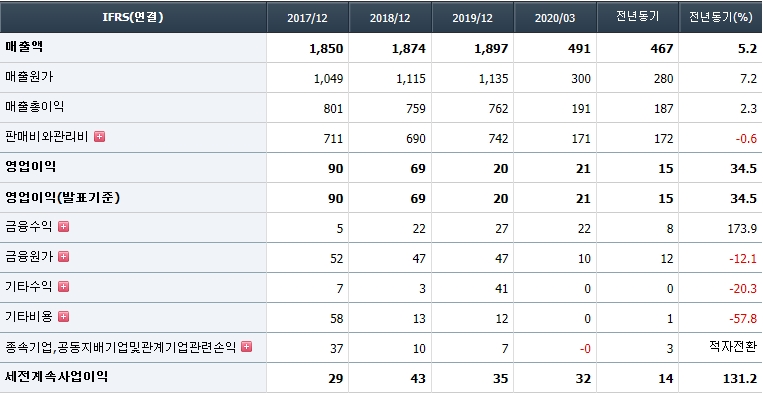Click the 2020/03 column header
Image resolution: width=763 pixels, height=393 pixels.
coord(555,18)
